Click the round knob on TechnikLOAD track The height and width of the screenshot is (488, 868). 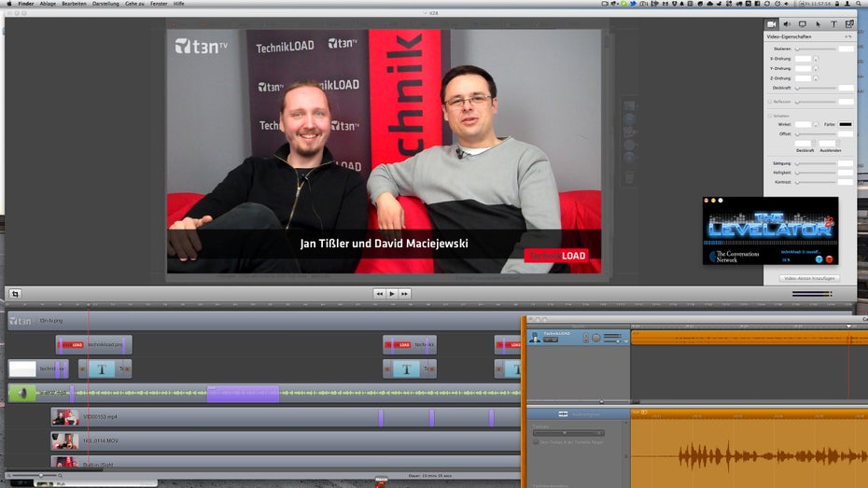(x=596, y=338)
